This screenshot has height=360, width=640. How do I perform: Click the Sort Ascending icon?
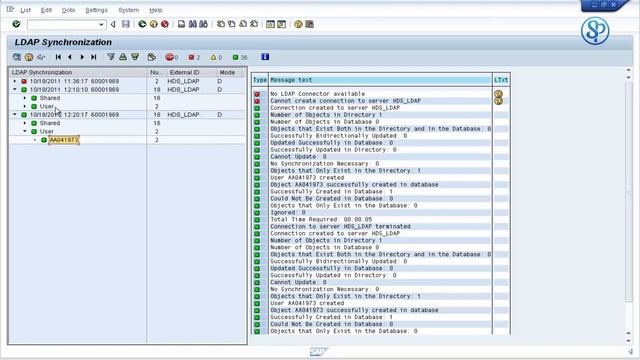point(123,57)
